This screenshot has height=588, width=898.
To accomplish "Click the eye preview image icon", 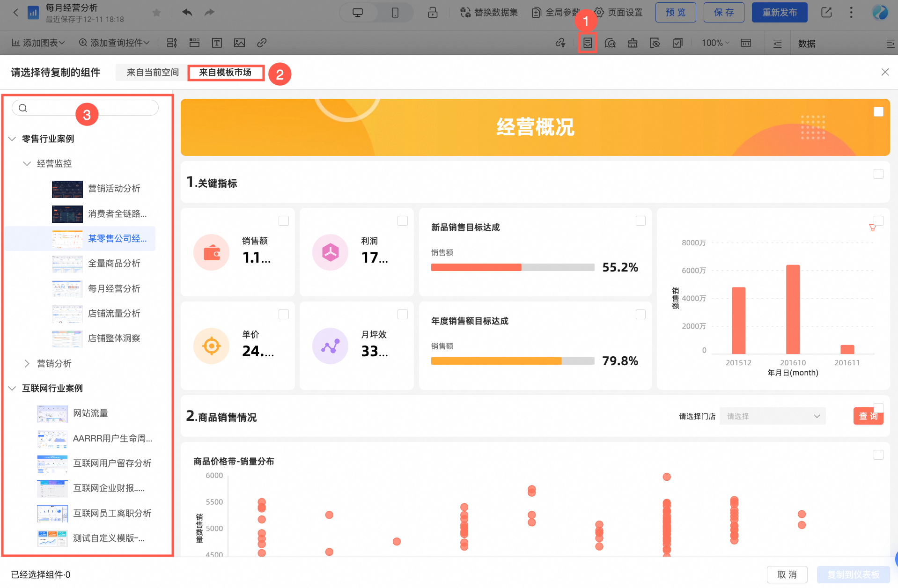I will pyautogui.click(x=655, y=43).
